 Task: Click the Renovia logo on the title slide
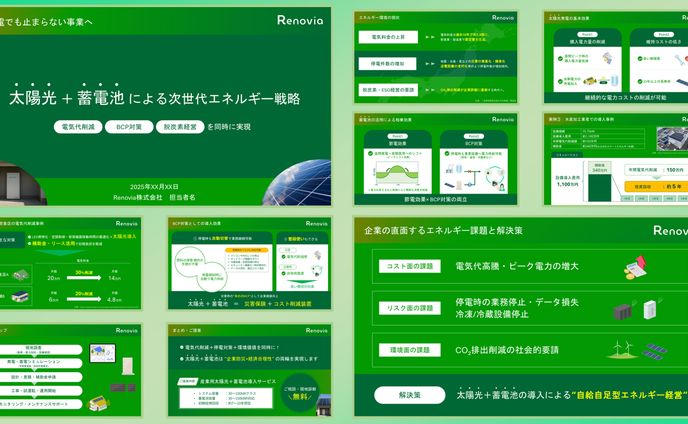click(300, 20)
